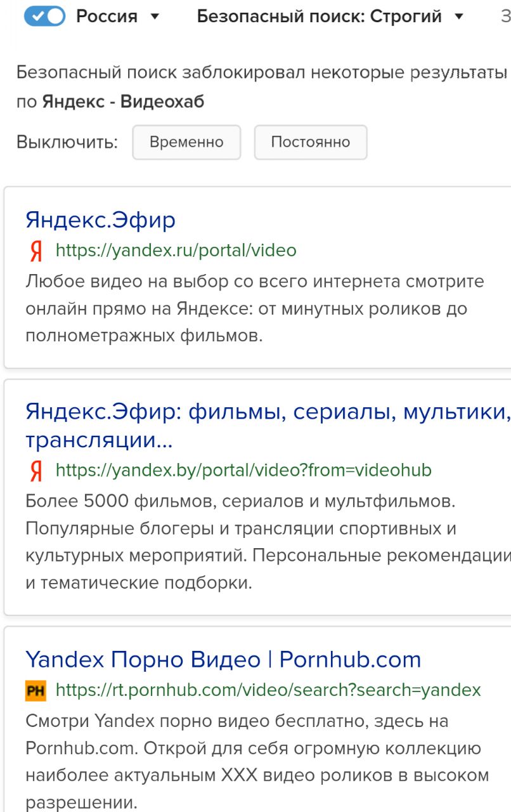Click the Постоянно button
Image resolution: width=511 pixels, height=812 pixels.
coord(311,142)
